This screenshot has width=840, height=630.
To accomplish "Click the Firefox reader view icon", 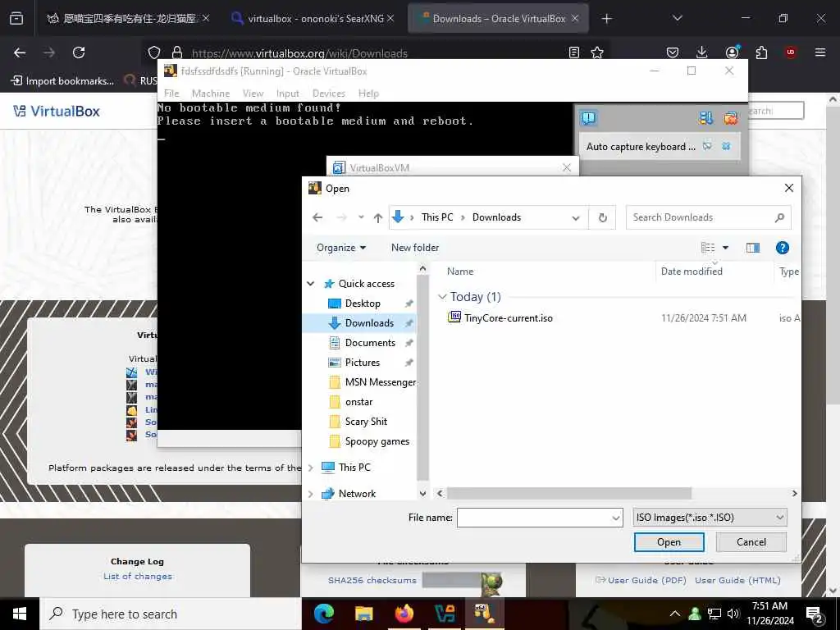I will point(573,52).
